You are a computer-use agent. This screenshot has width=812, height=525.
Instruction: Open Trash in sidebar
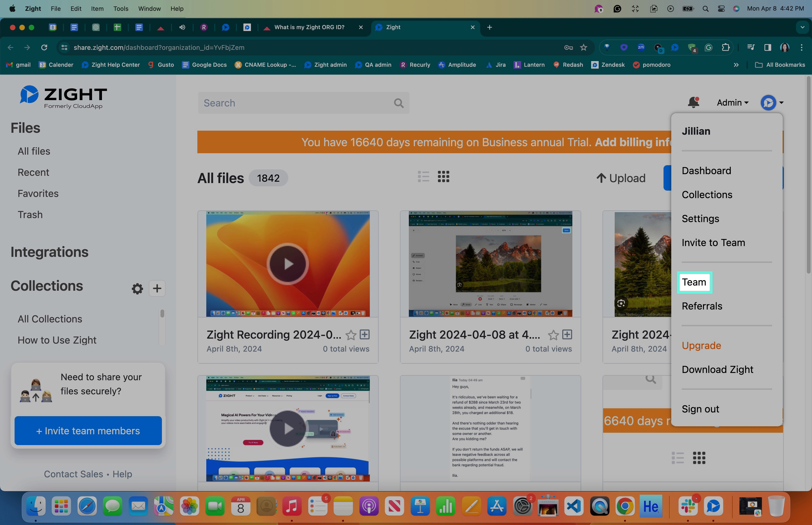(x=30, y=214)
